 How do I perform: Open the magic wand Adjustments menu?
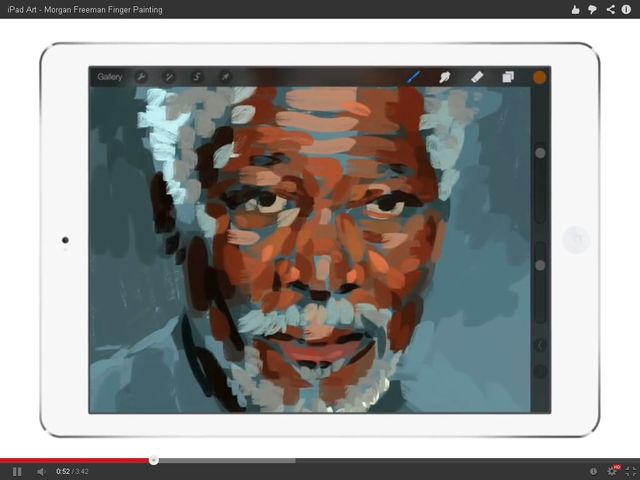[x=169, y=77]
